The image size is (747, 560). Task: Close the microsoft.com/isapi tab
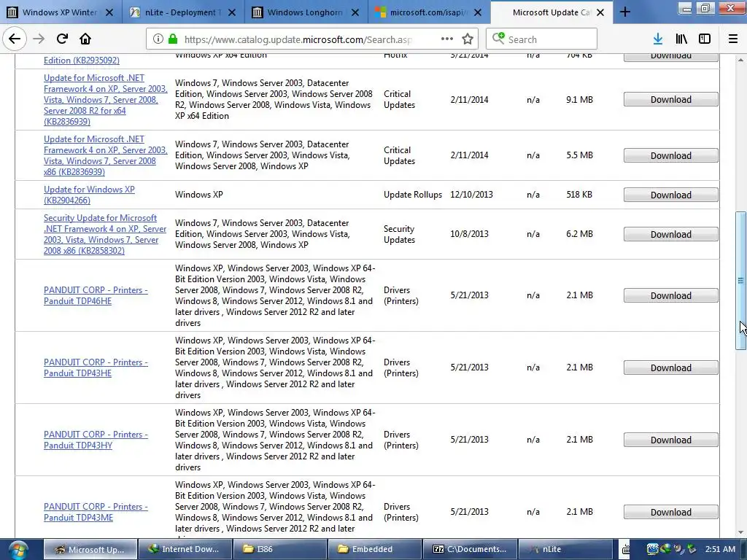pyautogui.click(x=478, y=12)
